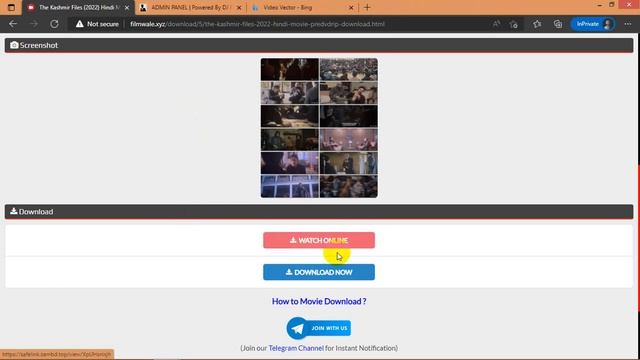Image resolution: width=640 pixels, height=360 pixels.
Task: Minimize the browser window
Action: click(x=600, y=5)
